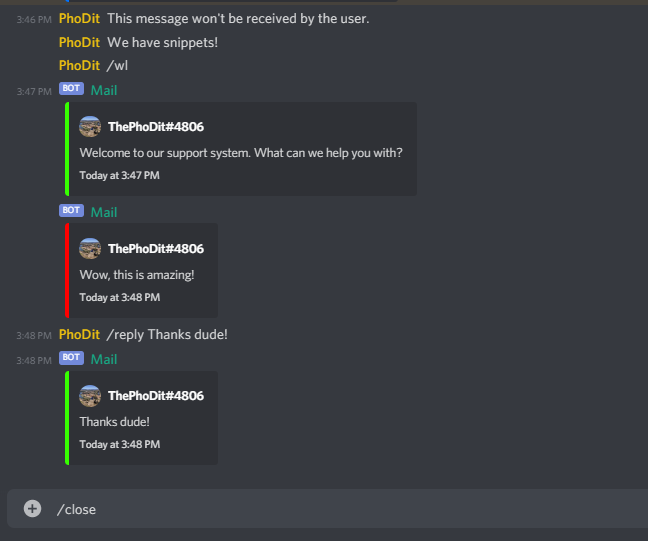Open PhoDit's profile from the "We have snippets!" message
648x541 pixels.
pos(79,42)
